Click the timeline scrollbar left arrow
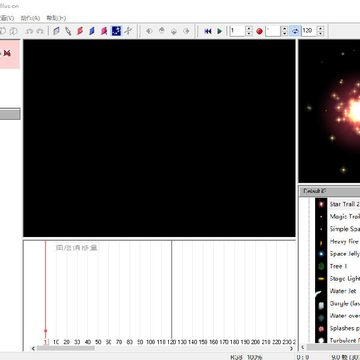This screenshot has width=360, height=360. (33, 348)
